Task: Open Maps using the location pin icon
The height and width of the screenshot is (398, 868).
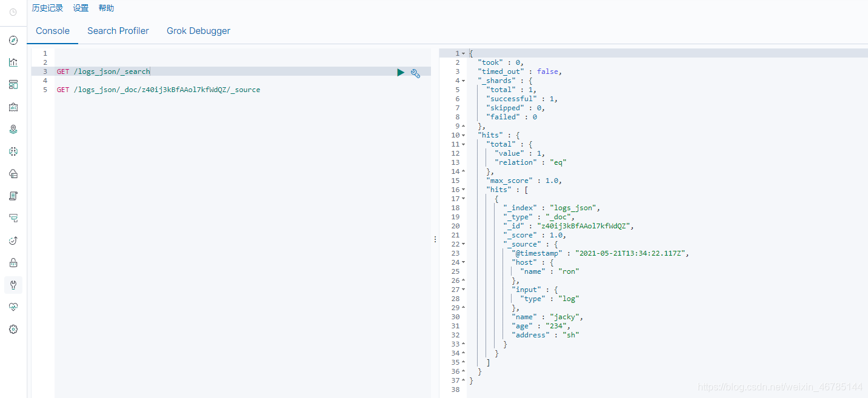Action: pyautogui.click(x=13, y=129)
